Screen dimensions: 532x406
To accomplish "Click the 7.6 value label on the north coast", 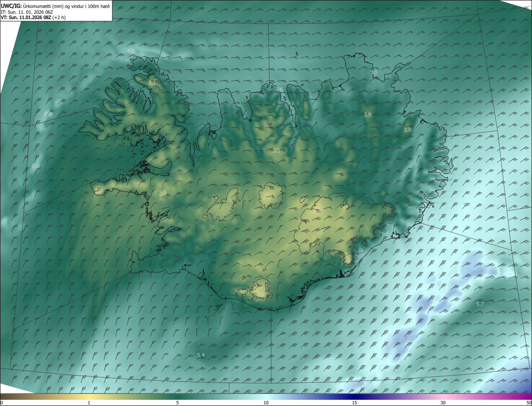I will 279,90.
